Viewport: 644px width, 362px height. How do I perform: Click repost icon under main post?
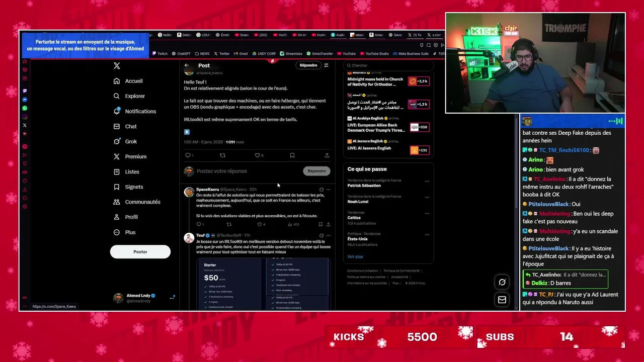222,155
